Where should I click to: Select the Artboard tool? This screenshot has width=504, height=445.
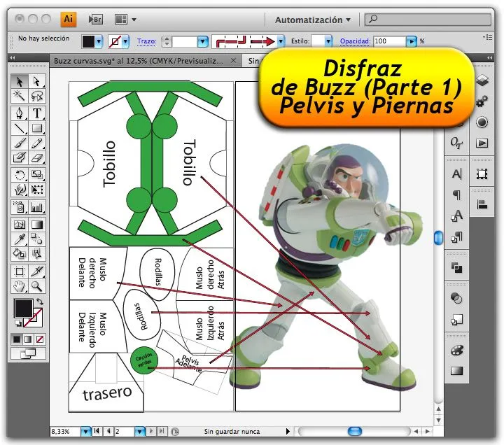coord(20,271)
